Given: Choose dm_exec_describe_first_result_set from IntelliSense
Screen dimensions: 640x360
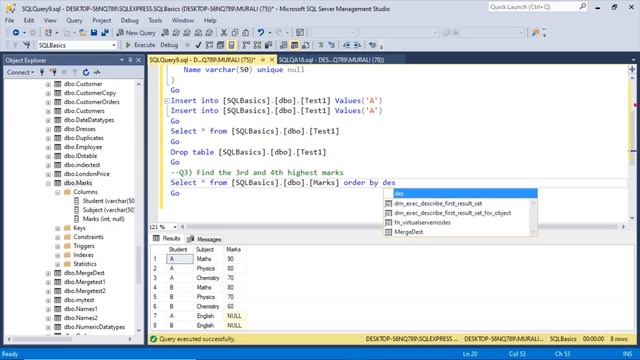Looking at the screenshot, I should pyautogui.click(x=438, y=203).
